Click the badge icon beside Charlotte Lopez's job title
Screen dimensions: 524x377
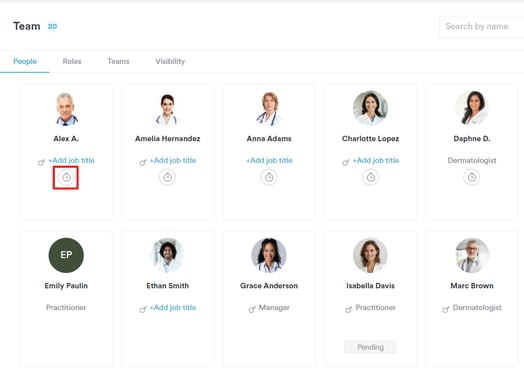click(x=346, y=162)
